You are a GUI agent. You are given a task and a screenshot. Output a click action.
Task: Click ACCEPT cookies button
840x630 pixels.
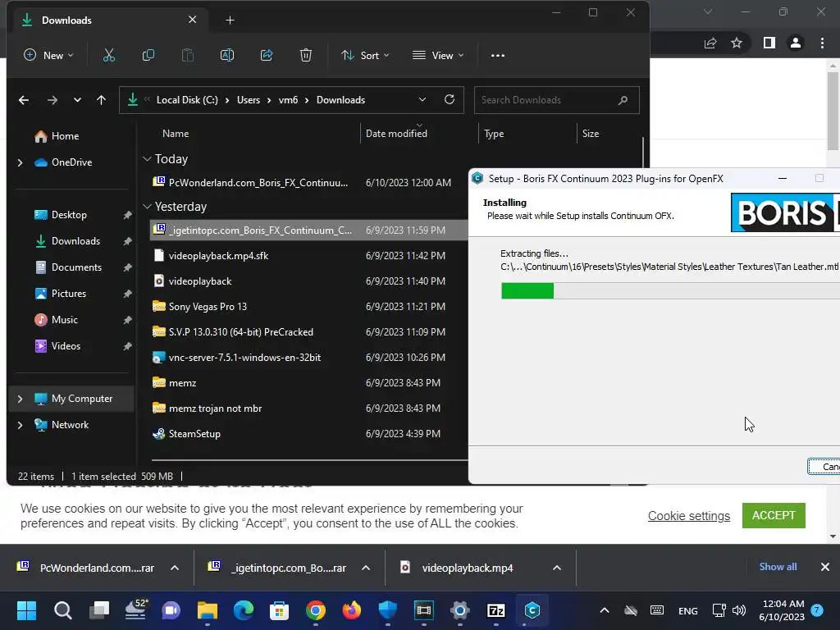click(x=774, y=515)
